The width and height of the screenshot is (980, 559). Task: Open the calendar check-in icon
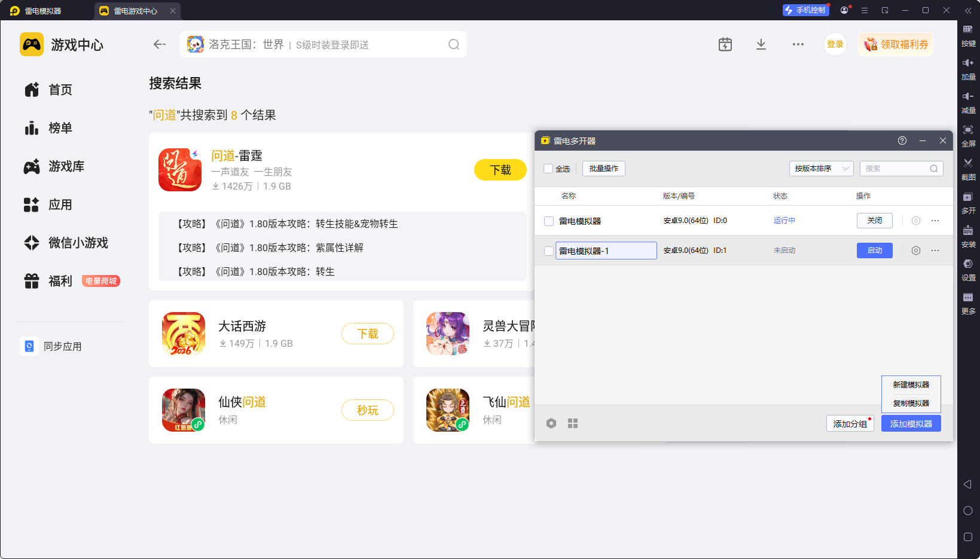(x=725, y=44)
